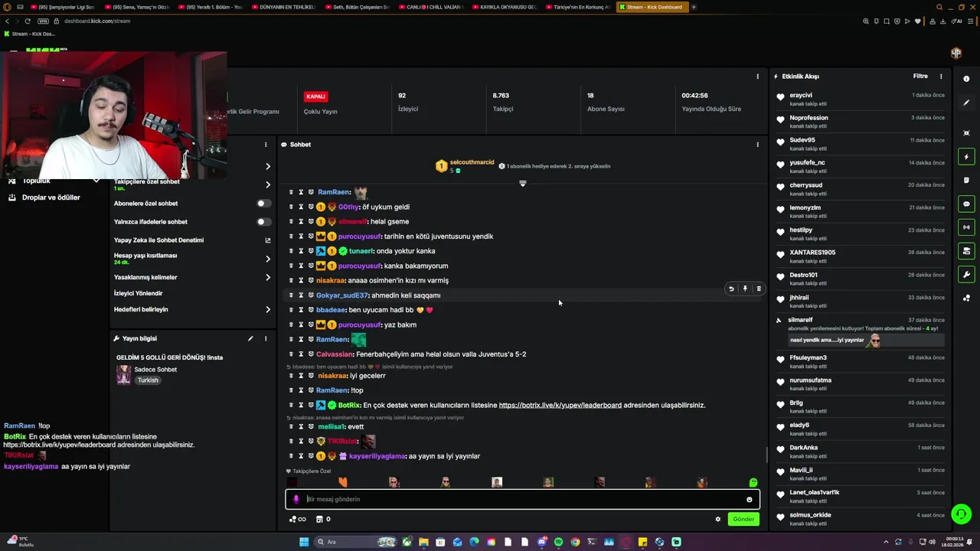Open the emoji picker in message field
980x551 pixels.
(x=750, y=499)
